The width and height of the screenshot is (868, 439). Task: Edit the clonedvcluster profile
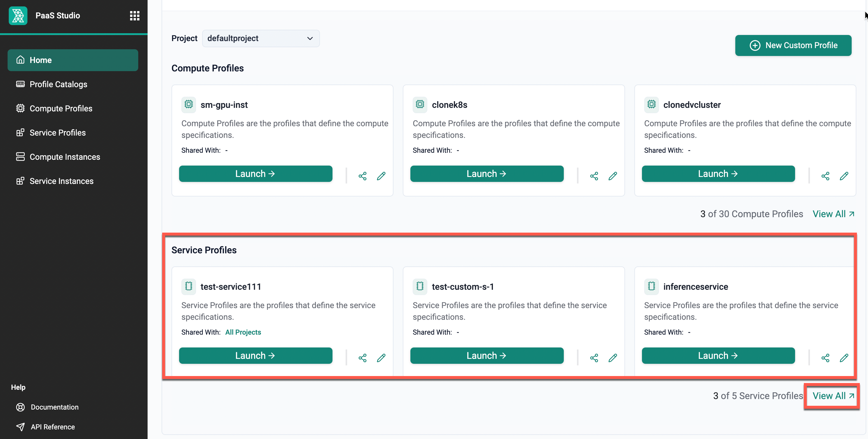[x=844, y=176]
